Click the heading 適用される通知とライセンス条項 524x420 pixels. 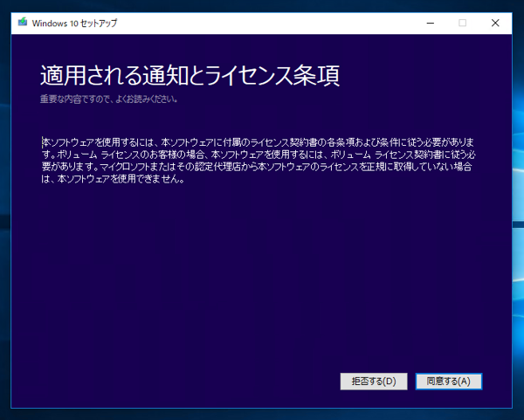[190, 75]
